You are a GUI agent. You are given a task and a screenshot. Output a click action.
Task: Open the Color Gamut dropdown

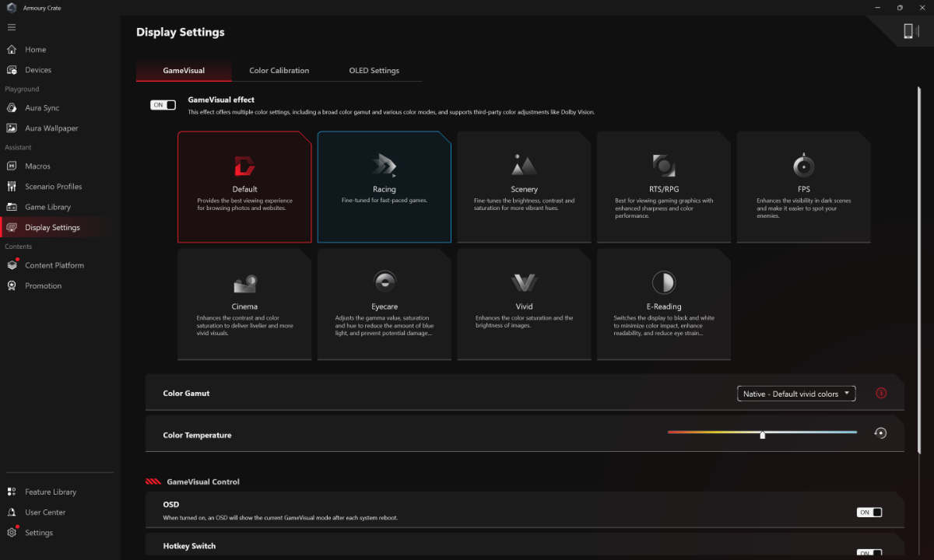tap(796, 394)
